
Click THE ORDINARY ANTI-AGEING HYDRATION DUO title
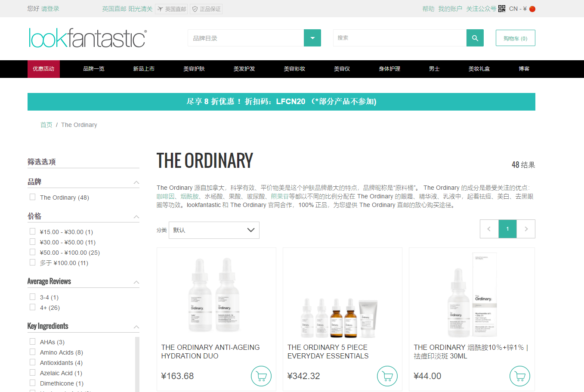pyautogui.click(x=210, y=352)
